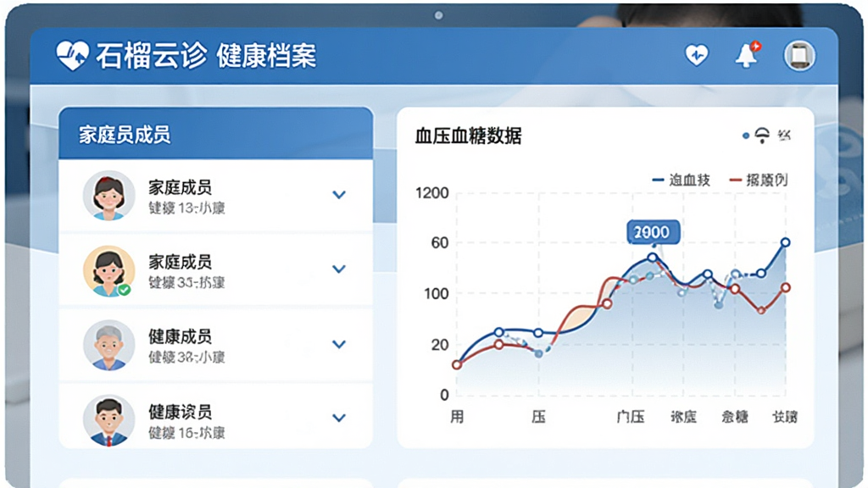Click the 血压血糖数据 chart title
The image size is (868, 488).
pos(468,136)
